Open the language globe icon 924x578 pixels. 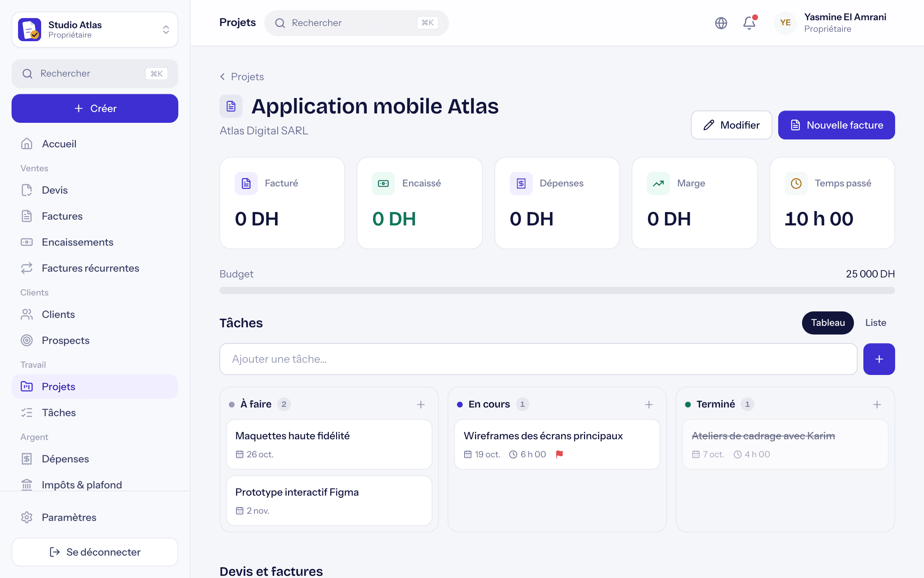(720, 23)
